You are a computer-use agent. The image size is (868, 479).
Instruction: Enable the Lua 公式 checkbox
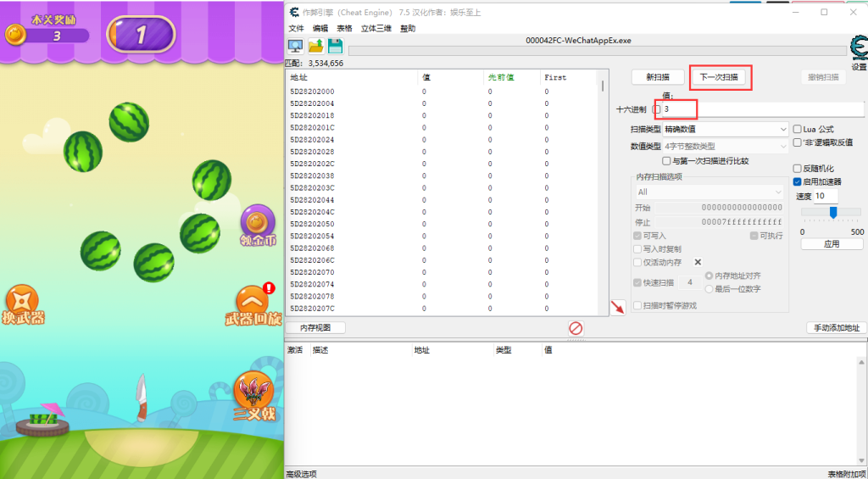click(797, 129)
